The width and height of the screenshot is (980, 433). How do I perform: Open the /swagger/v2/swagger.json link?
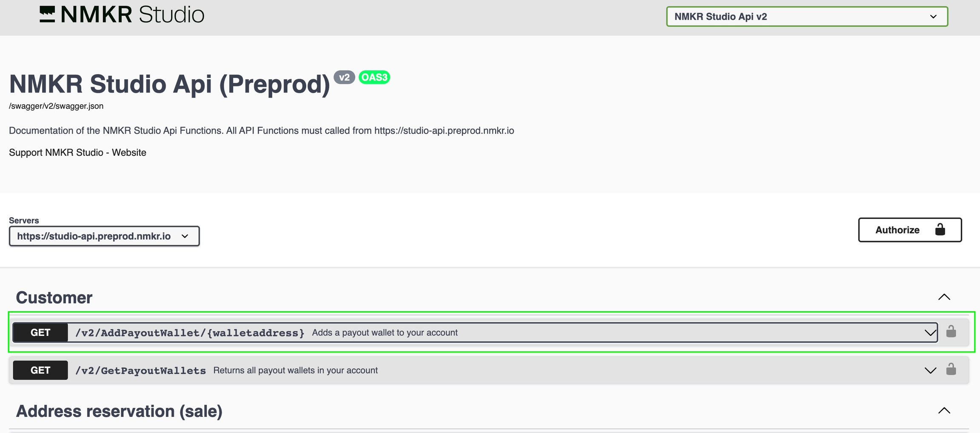tap(56, 106)
